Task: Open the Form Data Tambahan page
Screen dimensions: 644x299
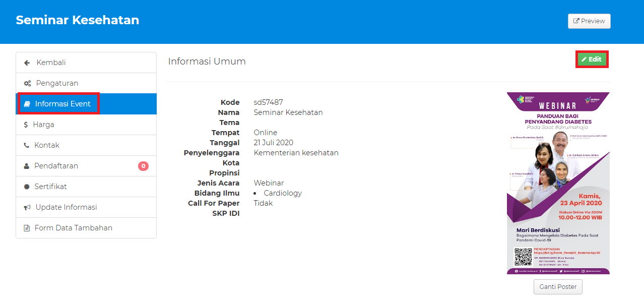Action: (x=73, y=228)
